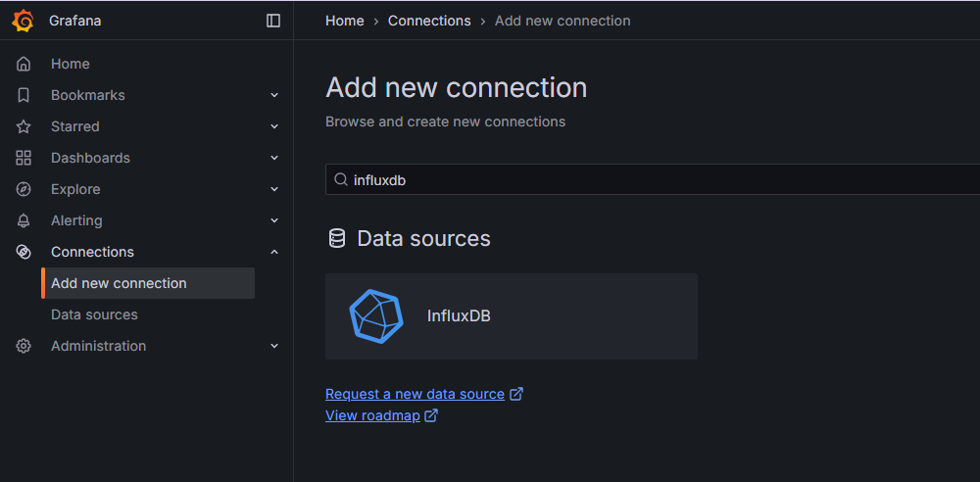Go to Connections breadcrumb
This screenshot has height=482, width=980.
[x=429, y=21]
